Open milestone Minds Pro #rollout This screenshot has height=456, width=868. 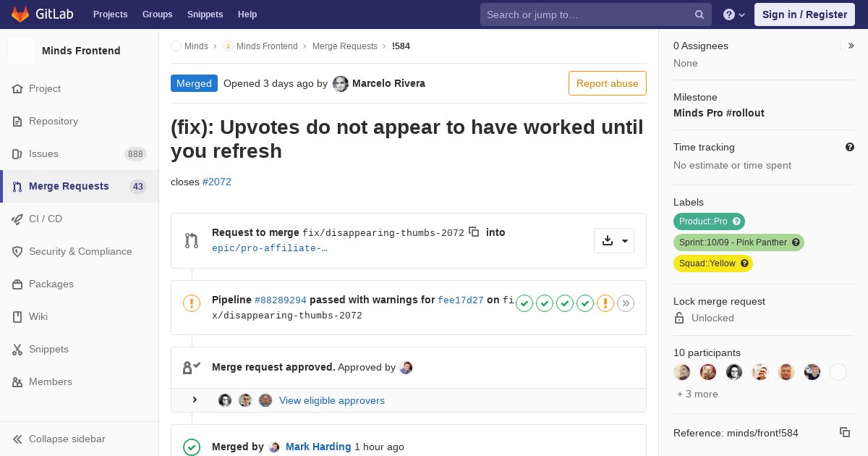(719, 113)
